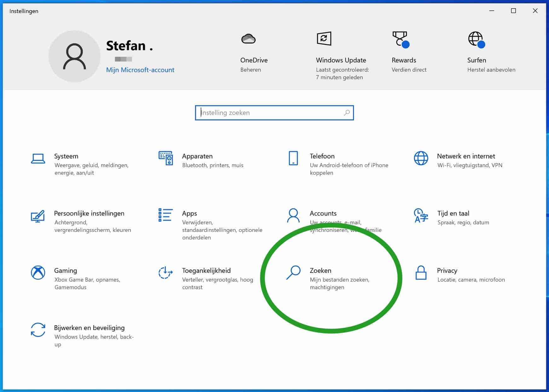Viewport: 549px width, 392px height.
Task: Click the Surfen globe icon
Action: point(476,40)
